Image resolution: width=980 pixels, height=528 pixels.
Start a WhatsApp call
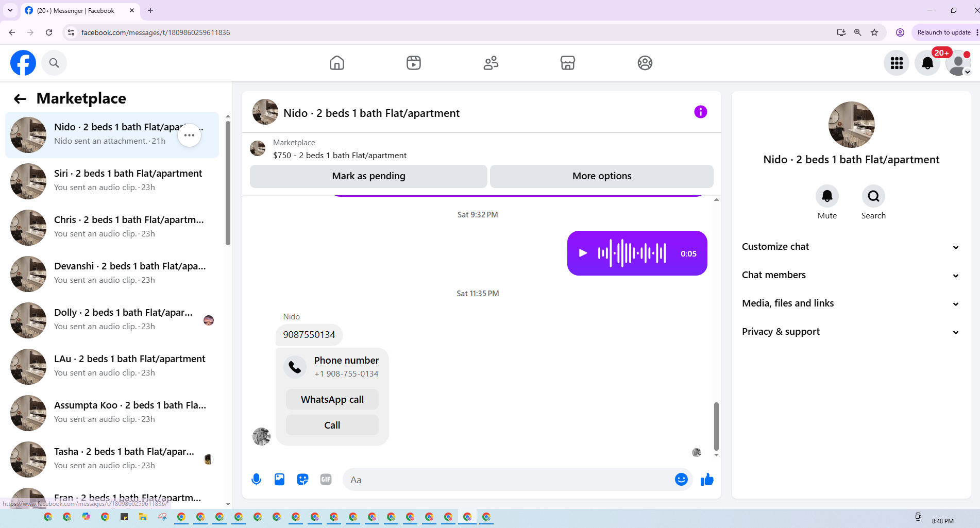click(332, 399)
